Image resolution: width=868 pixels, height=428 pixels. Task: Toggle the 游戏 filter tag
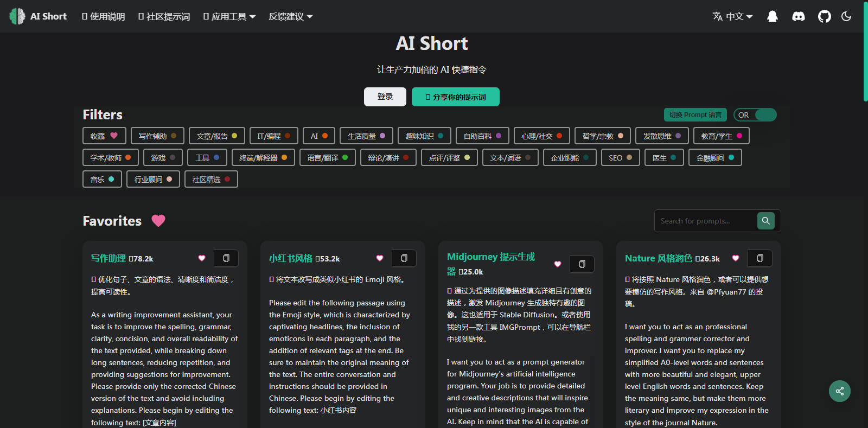tap(163, 157)
